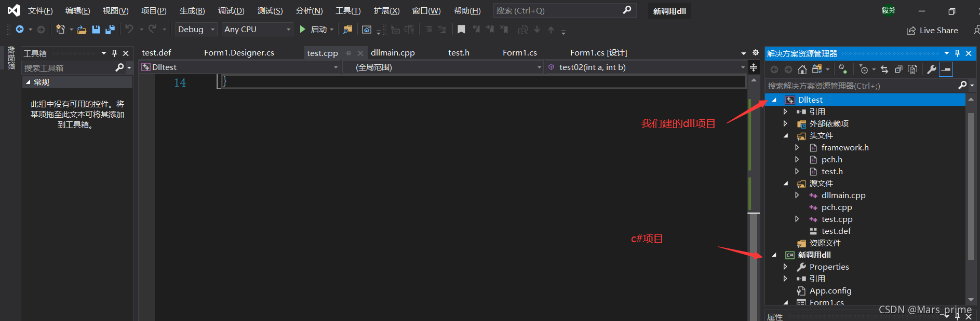Click the Show All Files icon
Screen dimensions: 980x321
click(912, 69)
